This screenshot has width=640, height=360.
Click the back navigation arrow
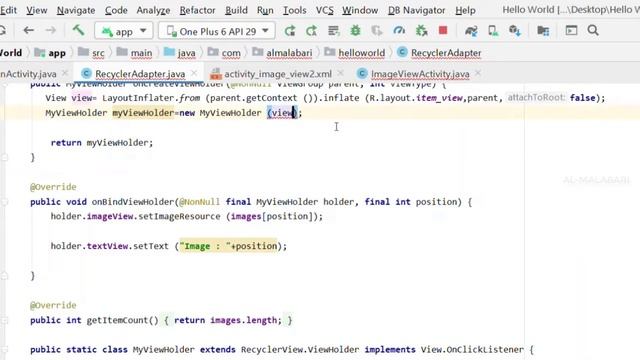click(29, 30)
